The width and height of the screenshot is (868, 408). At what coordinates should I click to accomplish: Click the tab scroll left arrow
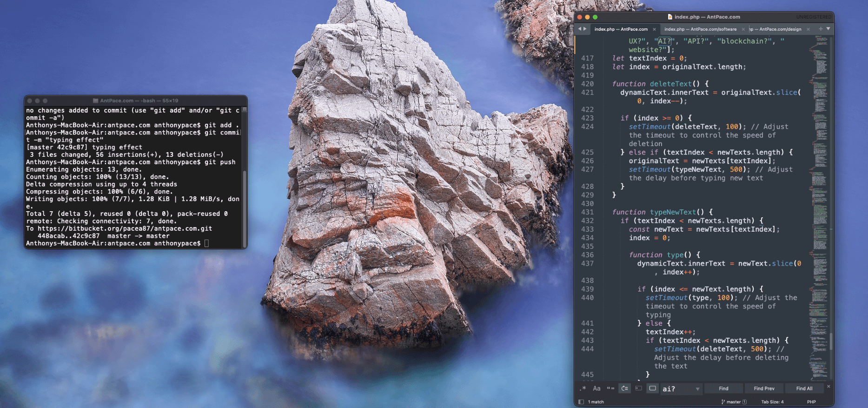click(580, 29)
